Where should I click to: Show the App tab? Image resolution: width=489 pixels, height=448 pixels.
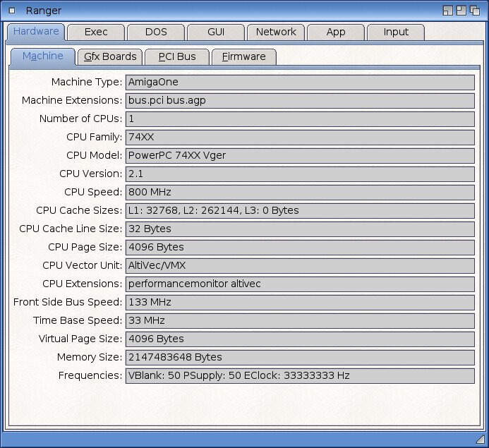tap(336, 32)
